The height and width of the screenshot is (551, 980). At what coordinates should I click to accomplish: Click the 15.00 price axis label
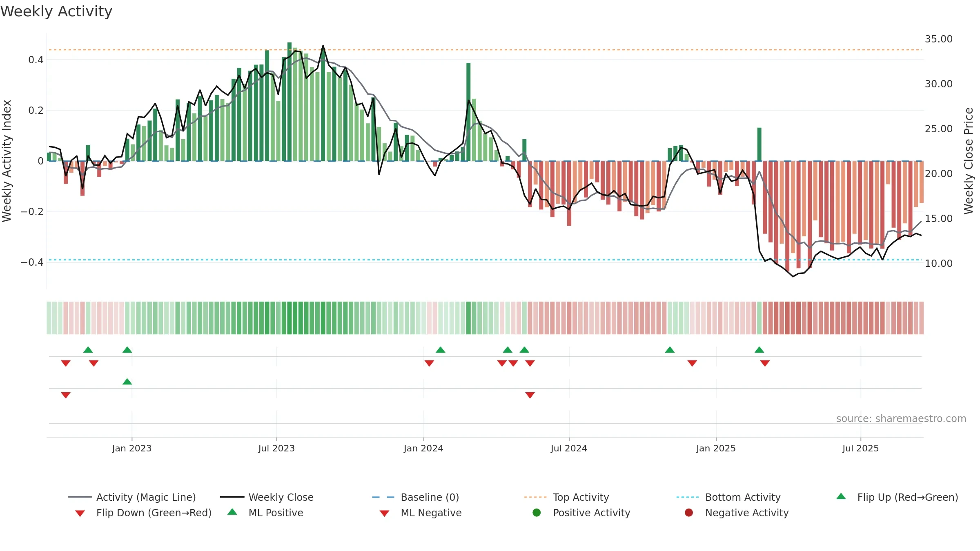click(939, 219)
